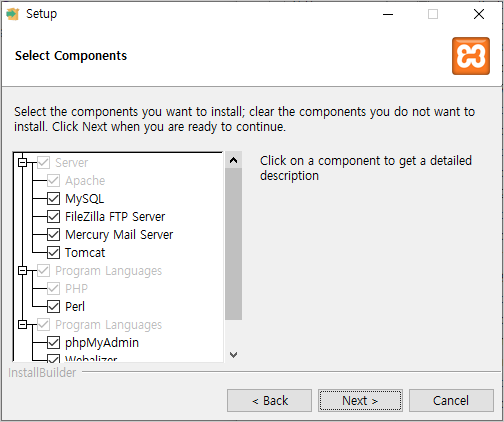Cancel the XAMPP setup
Image resolution: width=504 pixels, height=422 pixels.
[x=451, y=400]
